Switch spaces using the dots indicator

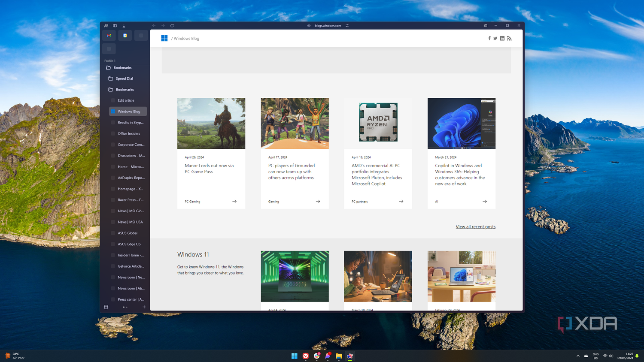(x=125, y=307)
